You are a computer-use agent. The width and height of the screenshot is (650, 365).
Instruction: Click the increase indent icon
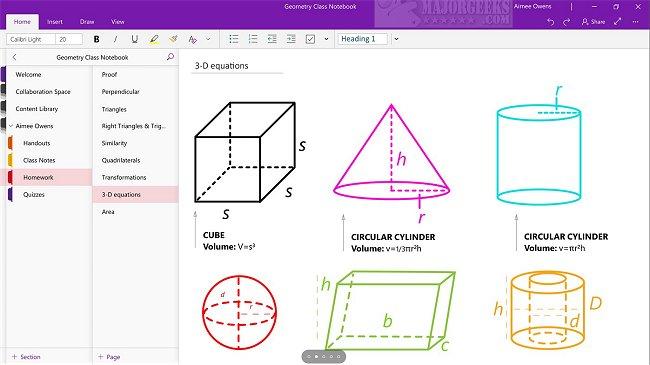tap(291, 39)
